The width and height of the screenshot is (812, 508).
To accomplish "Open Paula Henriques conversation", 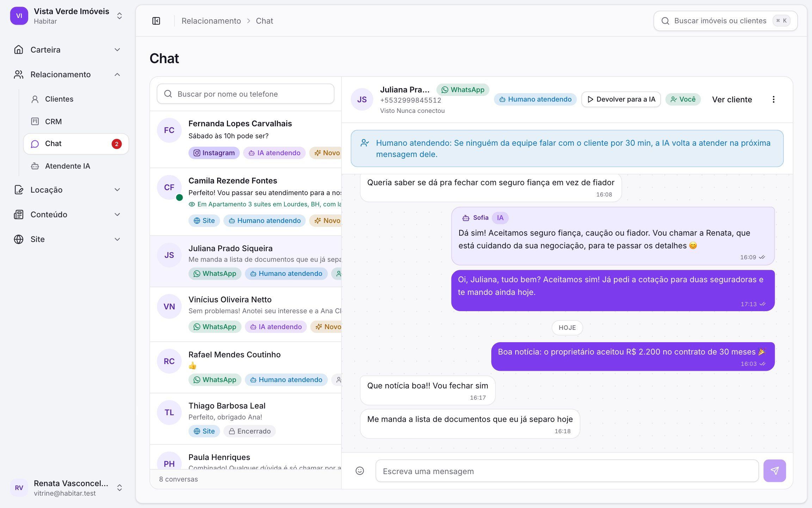I will click(246, 457).
